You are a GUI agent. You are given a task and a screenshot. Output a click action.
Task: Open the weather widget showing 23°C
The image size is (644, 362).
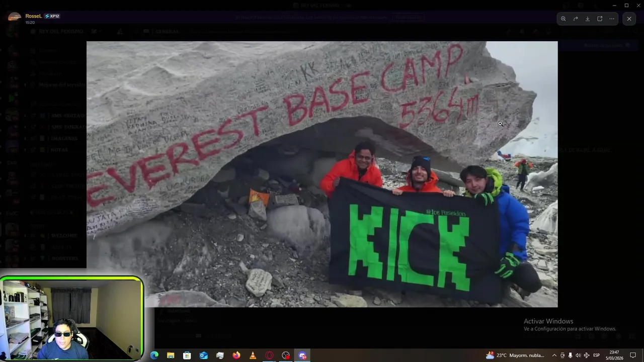(x=515, y=355)
